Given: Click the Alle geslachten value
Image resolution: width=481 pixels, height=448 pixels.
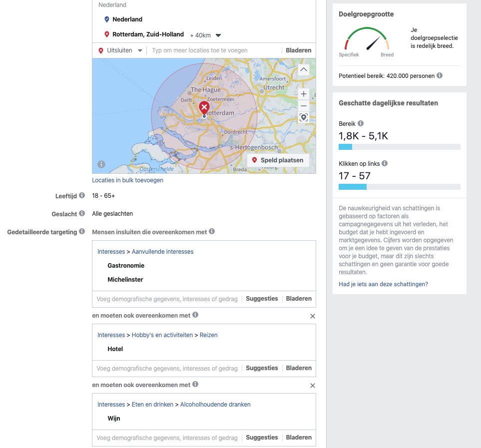Looking at the screenshot, I should point(112,214).
